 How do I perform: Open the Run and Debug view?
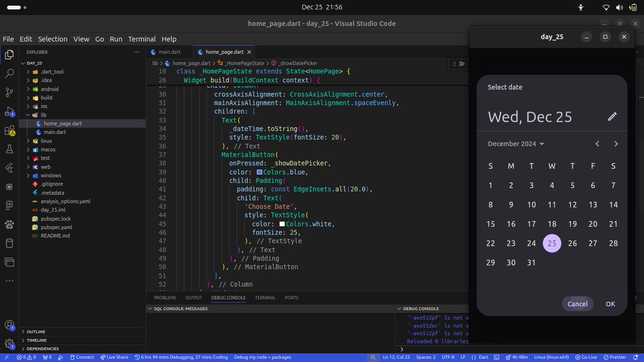pyautogui.click(x=9, y=112)
